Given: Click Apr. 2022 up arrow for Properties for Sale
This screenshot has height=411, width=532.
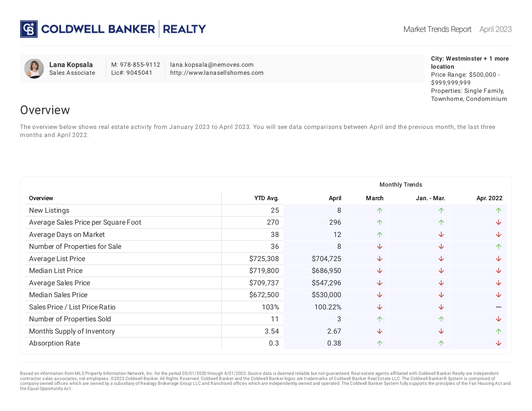Looking at the screenshot, I should [498, 247].
